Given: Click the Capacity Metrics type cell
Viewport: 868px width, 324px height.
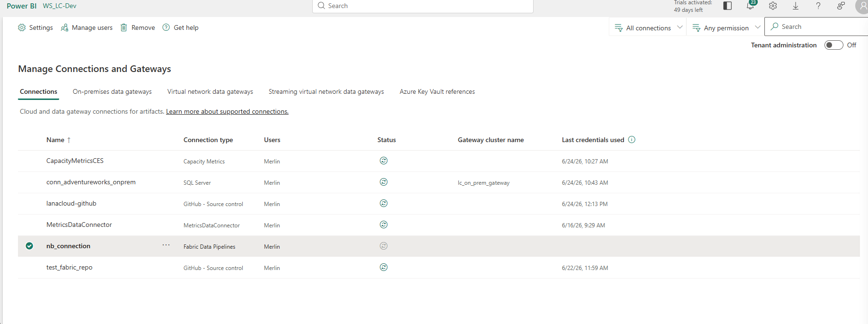Looking at the screenshot, I should pos(204,161).
